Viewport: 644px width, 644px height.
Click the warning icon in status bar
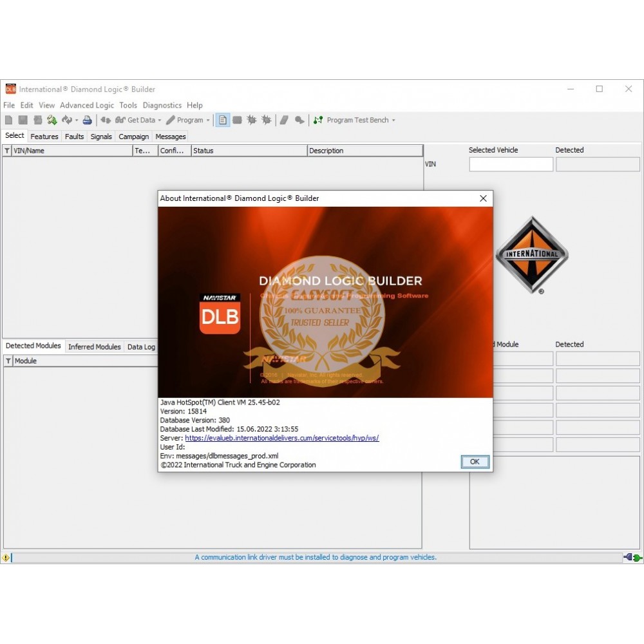pyautogui.click(x=6, y=558)
